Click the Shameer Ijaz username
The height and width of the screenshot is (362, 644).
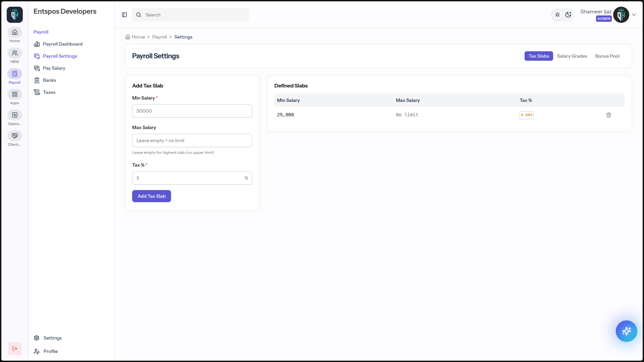click(596, 12)
